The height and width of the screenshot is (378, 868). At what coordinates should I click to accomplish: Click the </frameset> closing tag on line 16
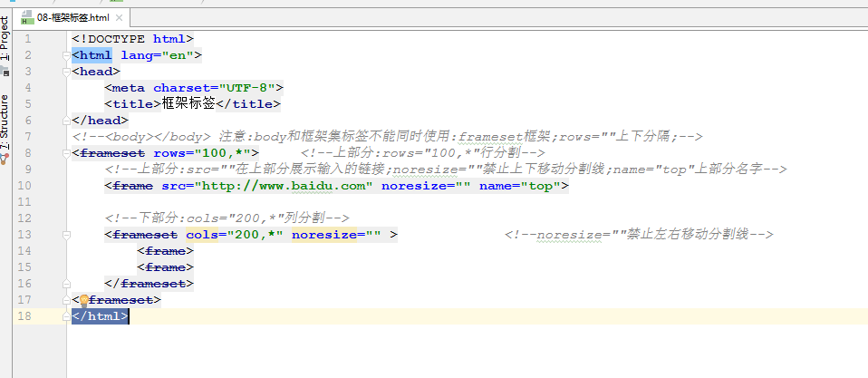click(149, 284)
